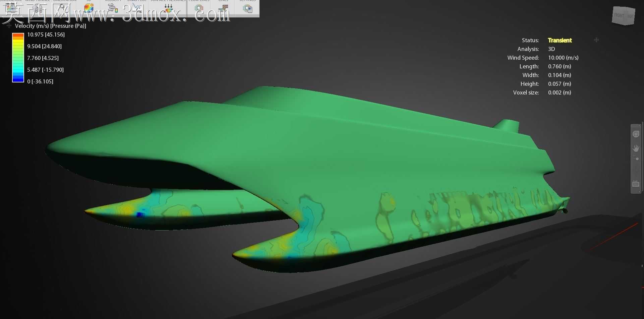This screenshot has height=319, width=644.
Task: Click the 'Wind Speed:' label
Action: [523, 58]
